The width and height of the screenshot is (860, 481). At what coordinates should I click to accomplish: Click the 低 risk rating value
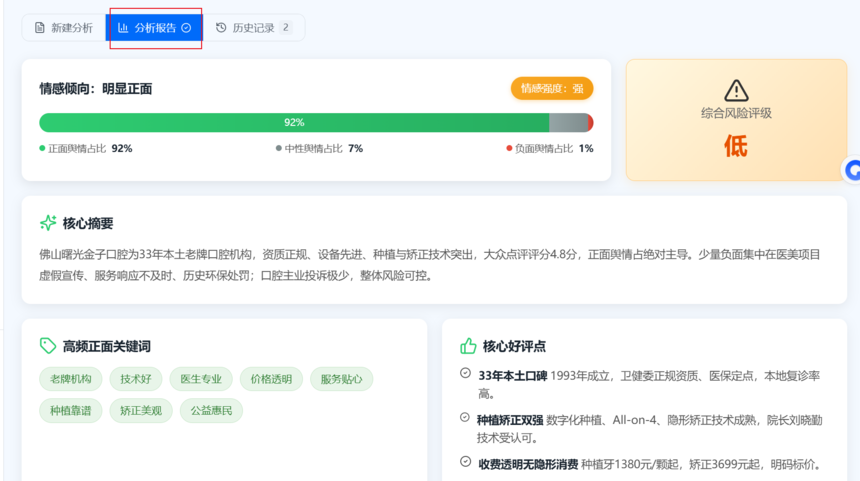click(x=736, y=146)
